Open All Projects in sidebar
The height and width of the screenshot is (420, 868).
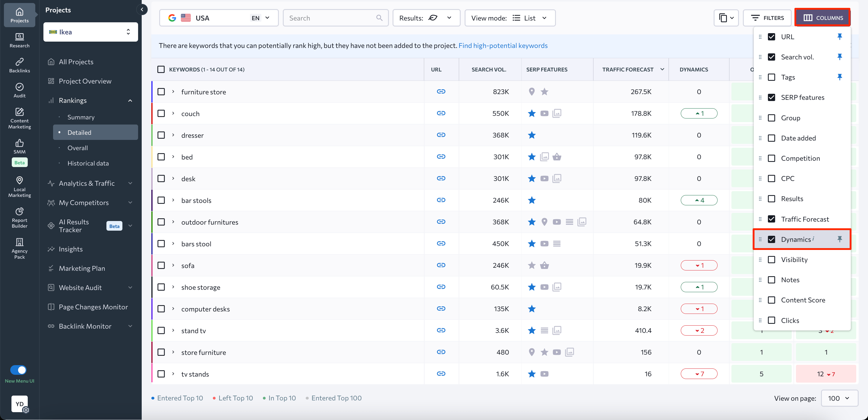tap(76, 62)
